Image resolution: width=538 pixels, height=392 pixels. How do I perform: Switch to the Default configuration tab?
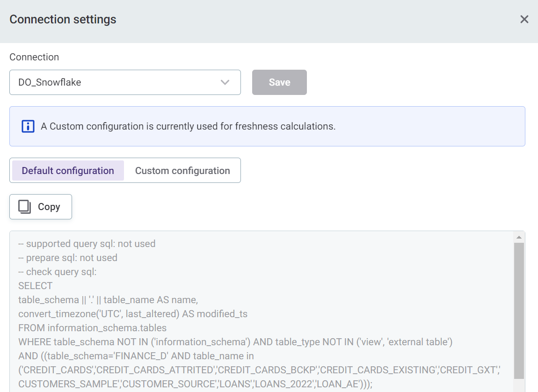click(x=68, y=171)
